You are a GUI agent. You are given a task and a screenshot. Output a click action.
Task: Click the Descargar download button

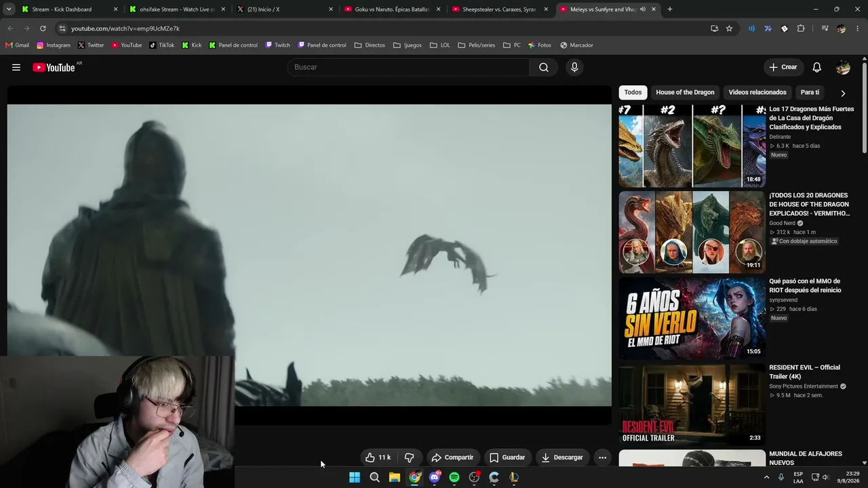click(562, 457)
